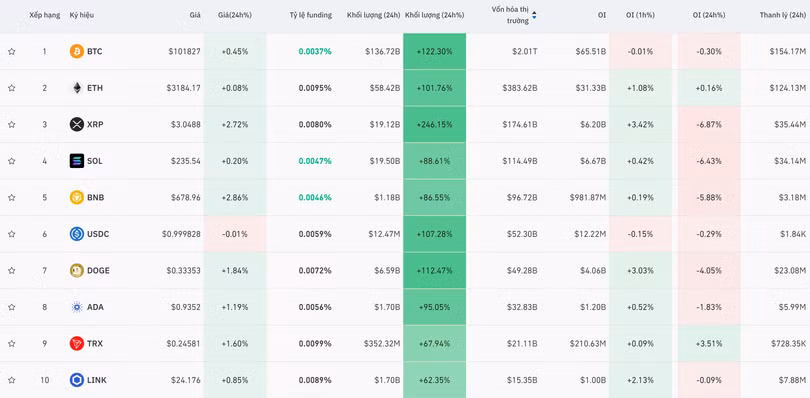The width and height of the screenshot is (810, 398).
Task: Click BTC open interest $65.51B
Action: pyautogui.click(x=591, y=51)
